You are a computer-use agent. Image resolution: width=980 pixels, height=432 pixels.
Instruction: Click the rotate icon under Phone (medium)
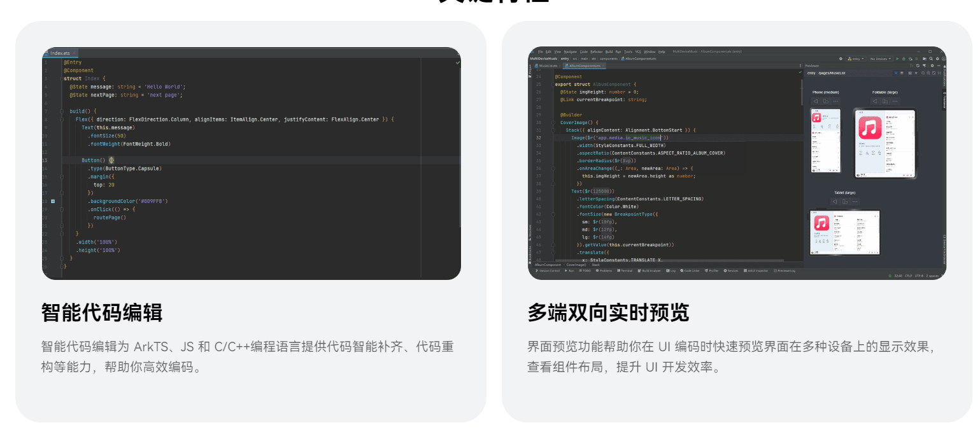(x=826, y=101)
